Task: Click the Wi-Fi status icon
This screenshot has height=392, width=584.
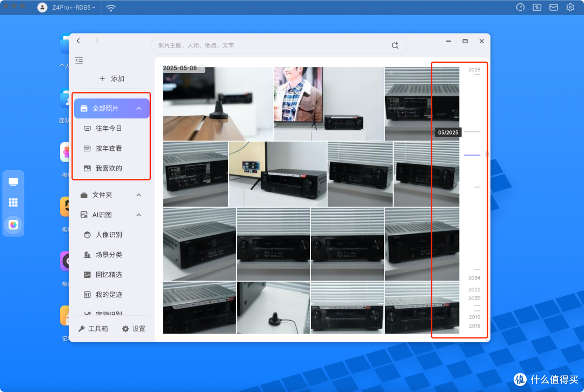Action: pos(111,8)
